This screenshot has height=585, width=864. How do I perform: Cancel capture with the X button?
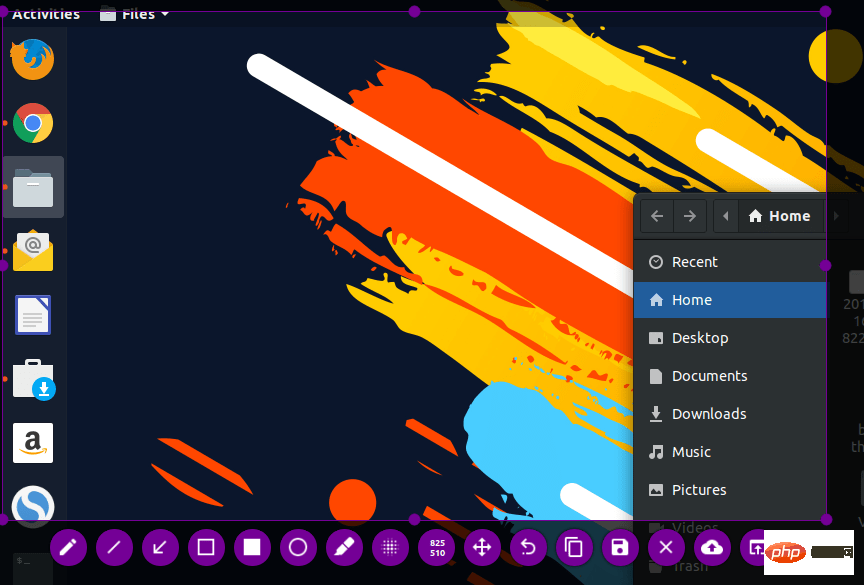click(666, 548)
